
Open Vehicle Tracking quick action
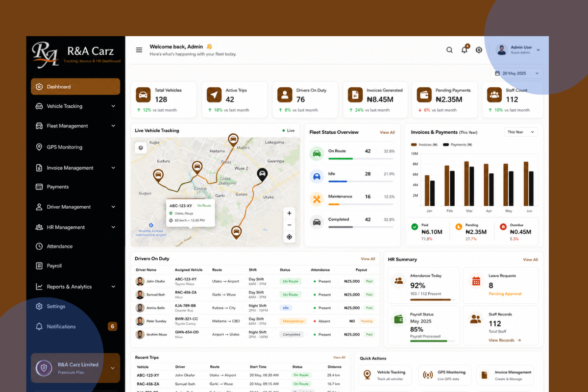click(386, 375)
